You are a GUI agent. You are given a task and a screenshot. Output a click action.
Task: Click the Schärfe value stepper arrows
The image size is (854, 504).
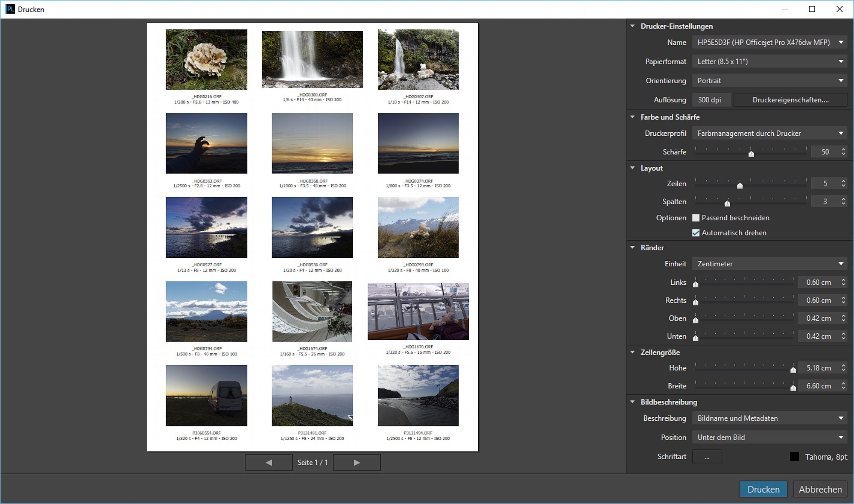coord(843,152)
